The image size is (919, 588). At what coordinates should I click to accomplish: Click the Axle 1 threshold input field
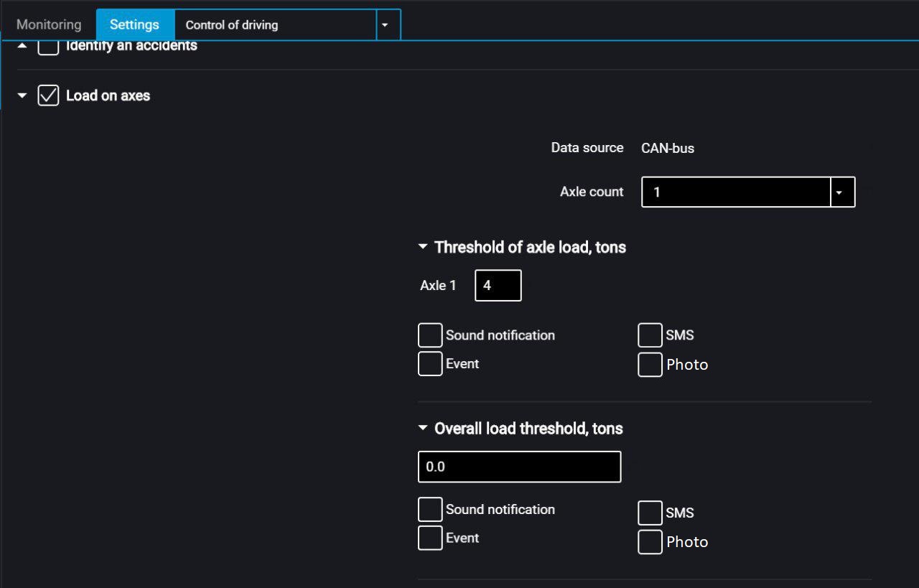coord(498,285)
